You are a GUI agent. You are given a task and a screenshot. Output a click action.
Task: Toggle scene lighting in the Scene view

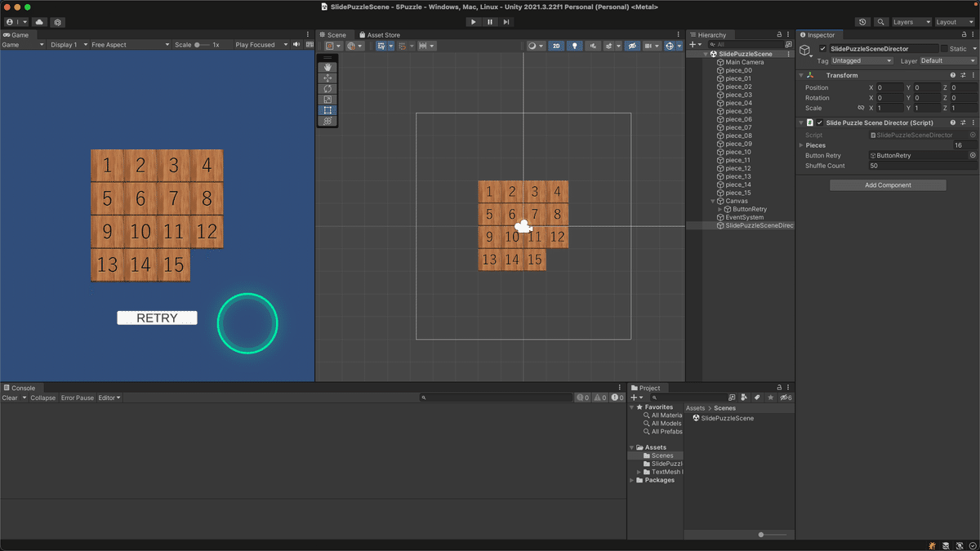coord(573,46)
